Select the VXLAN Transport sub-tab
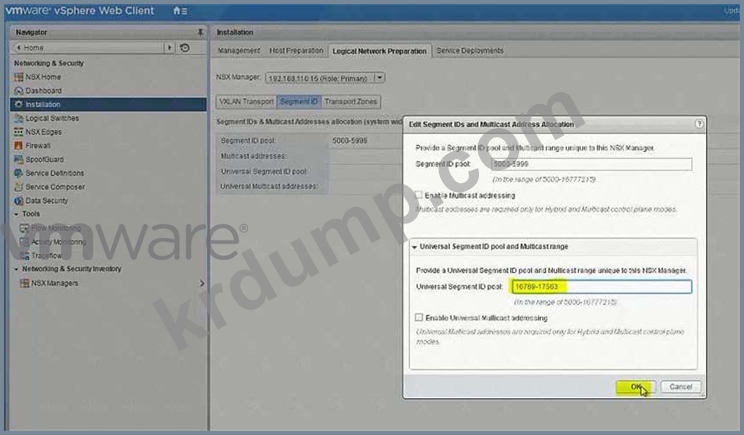The height and width of the screenshot is (435, 744). 246,102
